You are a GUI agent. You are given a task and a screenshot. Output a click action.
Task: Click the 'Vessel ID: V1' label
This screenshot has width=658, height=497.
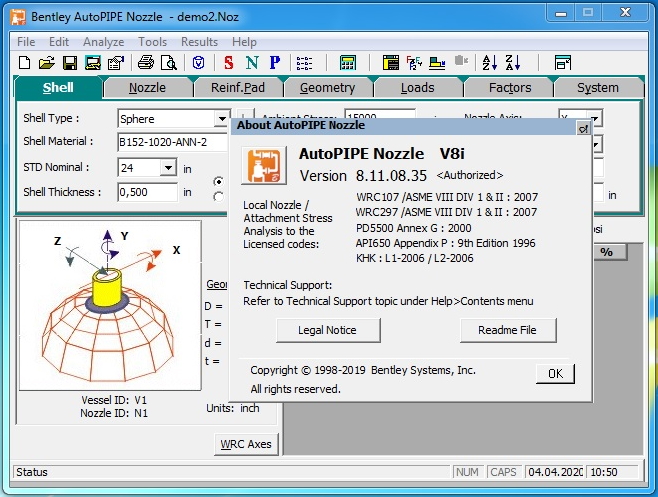tap(114, 400)
